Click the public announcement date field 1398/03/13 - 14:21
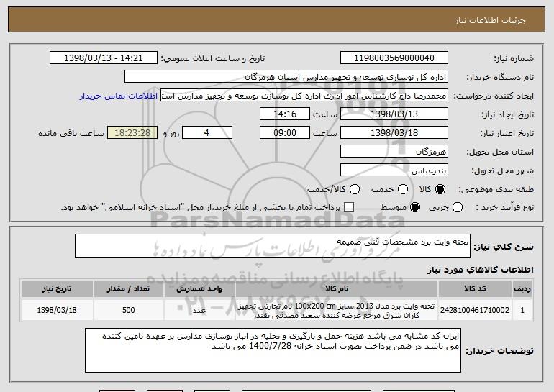Image resolution: width=554 pixels, height=392 pixels. (x=104, y=58)
